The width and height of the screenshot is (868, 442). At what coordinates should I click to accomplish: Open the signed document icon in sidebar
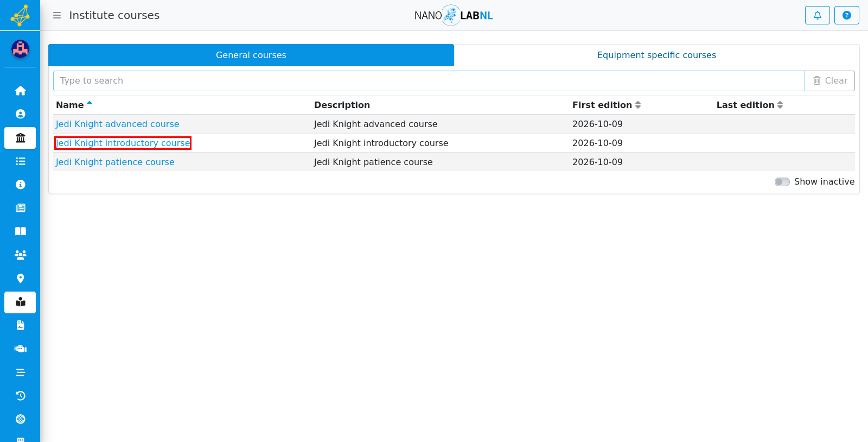pos(20,325)
